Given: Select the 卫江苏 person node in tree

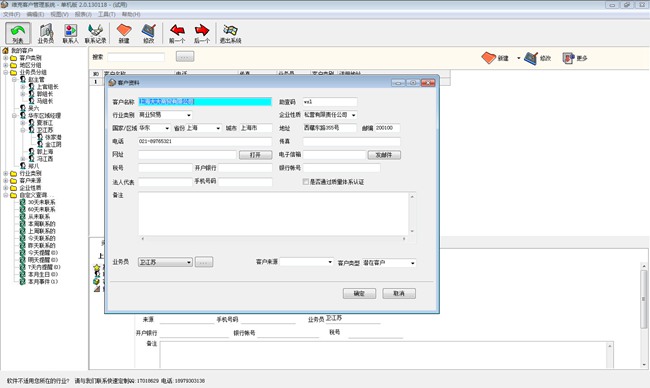Looking at the screenshot, I should coord(45,130).
